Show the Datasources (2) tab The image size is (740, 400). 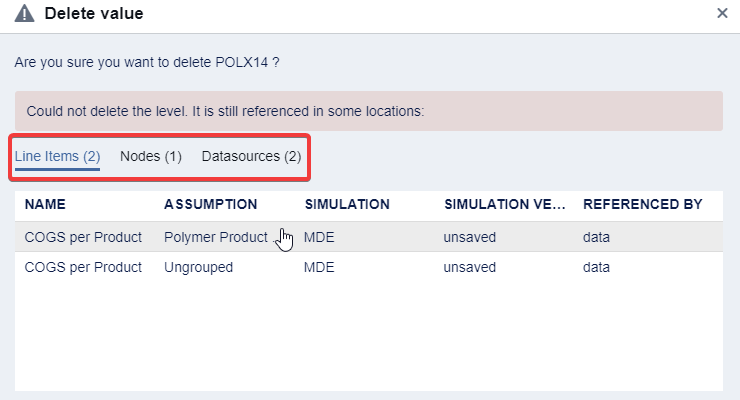click(251, 157)
